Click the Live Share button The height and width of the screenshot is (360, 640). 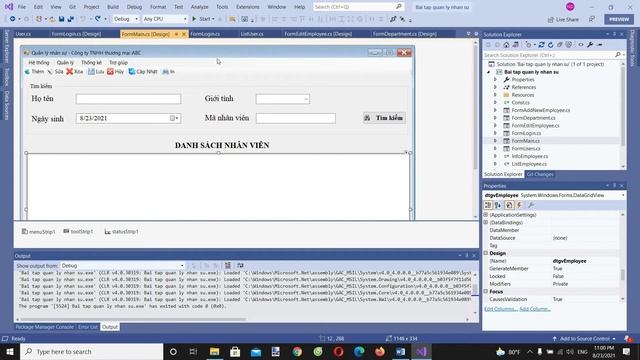coord(563,19)
